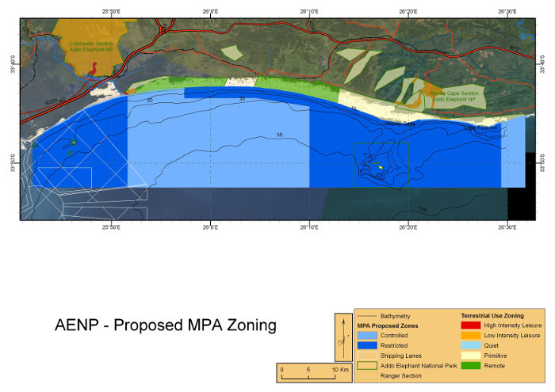Click the '10 Km' scale bar label
This screenshot has width=555, height=392.
coord(340,370)
